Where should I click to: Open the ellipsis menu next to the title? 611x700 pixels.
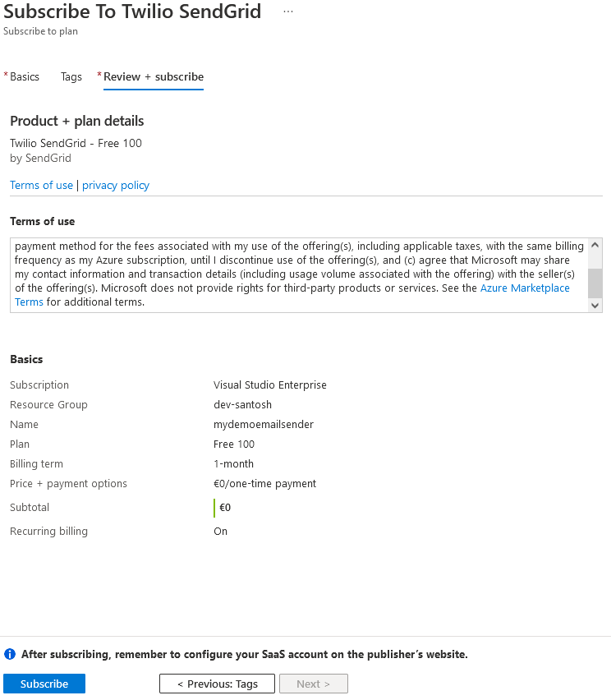[x=287, y=10]
